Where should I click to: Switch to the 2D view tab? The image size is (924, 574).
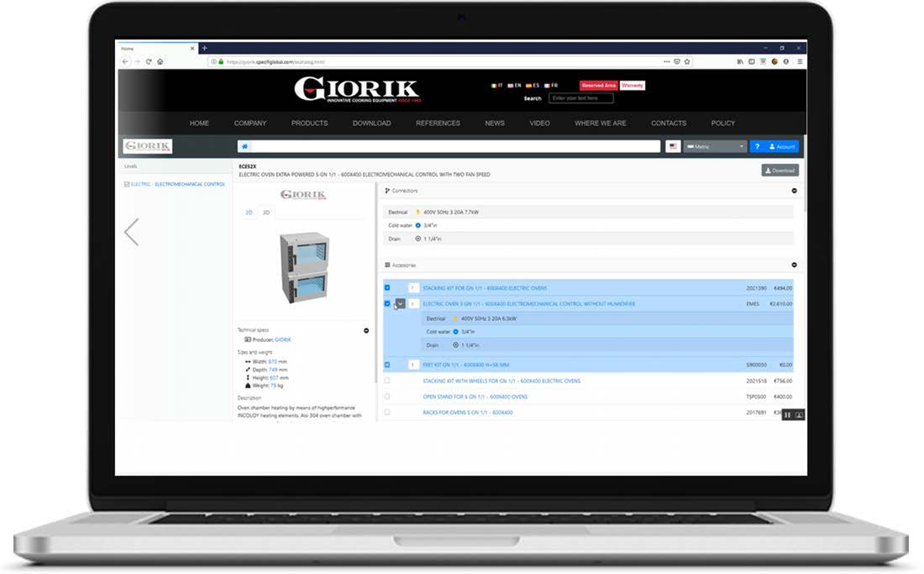pyautogui.click(x=249, y=212)
